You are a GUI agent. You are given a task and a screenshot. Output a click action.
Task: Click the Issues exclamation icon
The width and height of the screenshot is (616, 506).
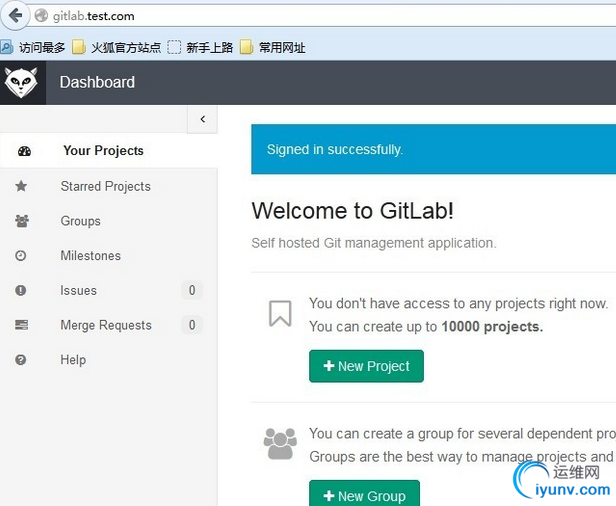point(20,290)
